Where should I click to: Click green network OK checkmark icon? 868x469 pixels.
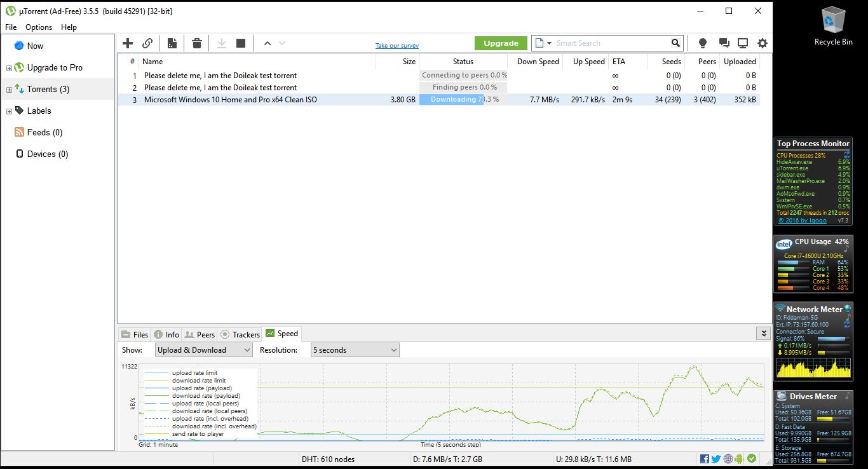[x=752, y=459]
